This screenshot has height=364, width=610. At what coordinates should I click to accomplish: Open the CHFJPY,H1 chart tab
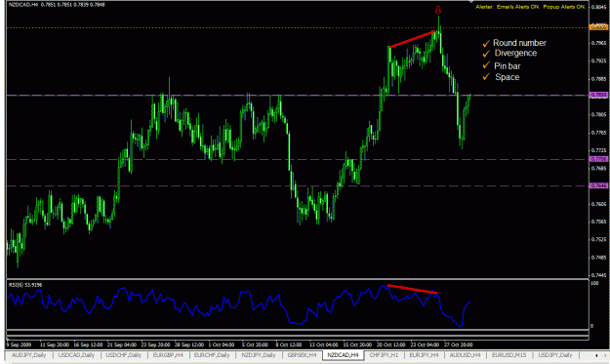(384, 355)
